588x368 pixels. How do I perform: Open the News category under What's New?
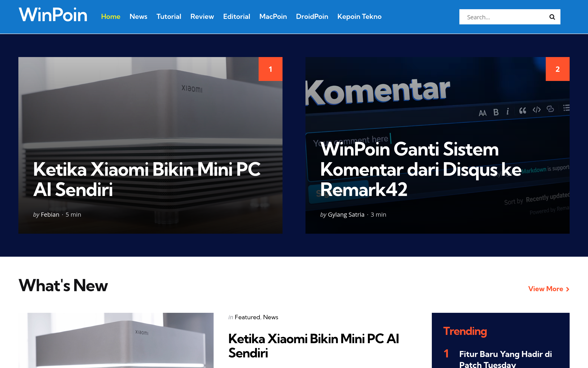[x=270, y=317]
